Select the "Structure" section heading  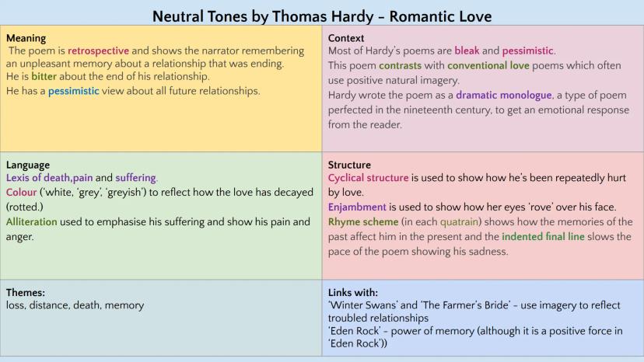tap(349, 165)
